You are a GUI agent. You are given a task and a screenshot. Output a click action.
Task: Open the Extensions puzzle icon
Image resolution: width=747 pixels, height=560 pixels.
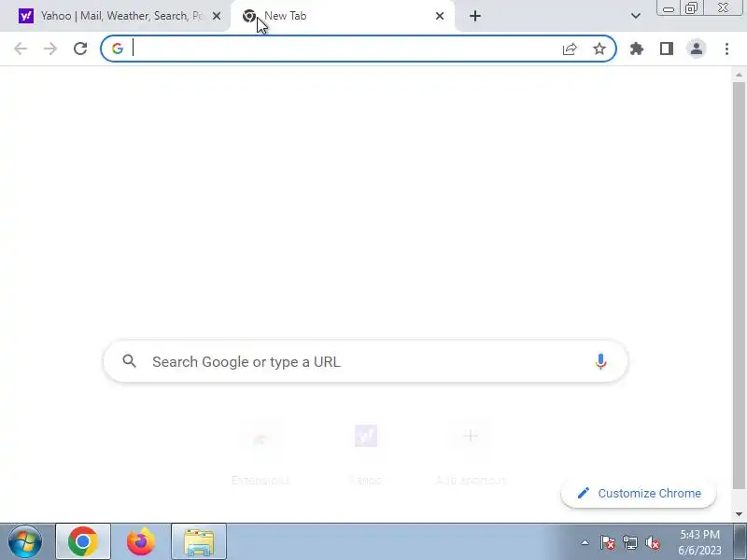coord(637,49)
